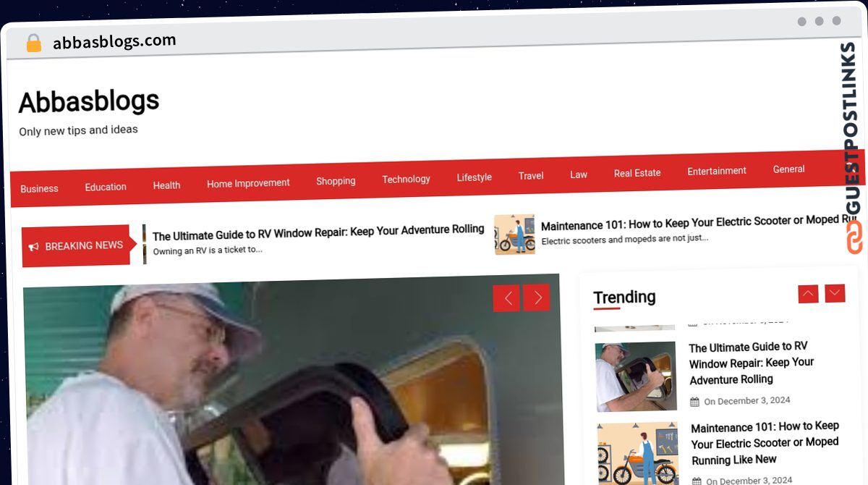Click the large featured RV repair slider image

293,380
